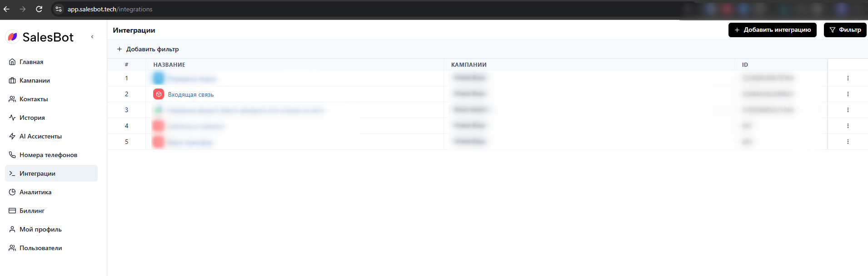
Task: Click the Мой профиль user icon
Action: (x=12, y=229)
